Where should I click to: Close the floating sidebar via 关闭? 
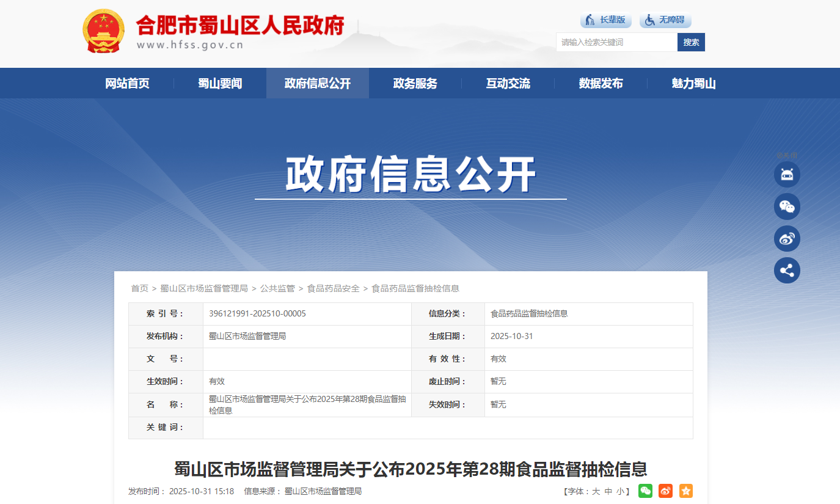787,155
